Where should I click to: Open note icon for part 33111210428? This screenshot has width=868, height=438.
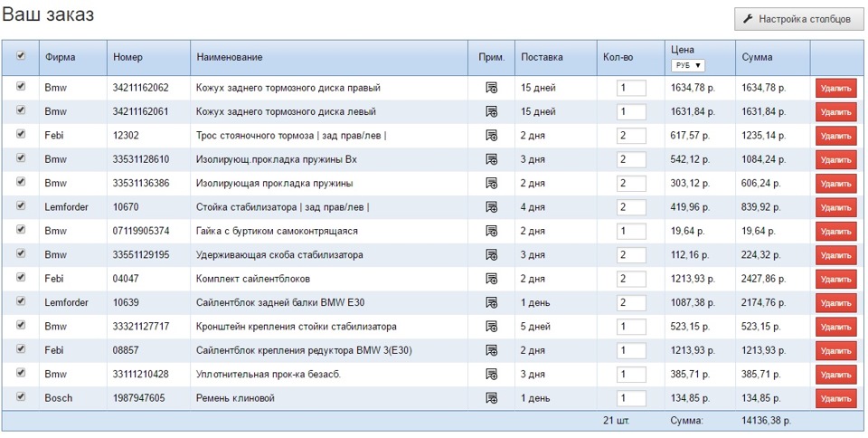(x=491, y=374)
